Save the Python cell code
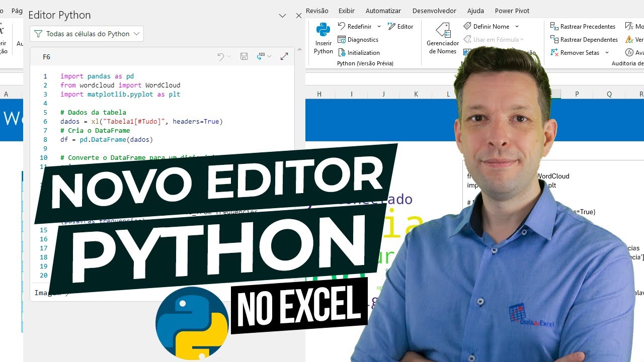Screen dimensions: 644x362 point(244,57)
